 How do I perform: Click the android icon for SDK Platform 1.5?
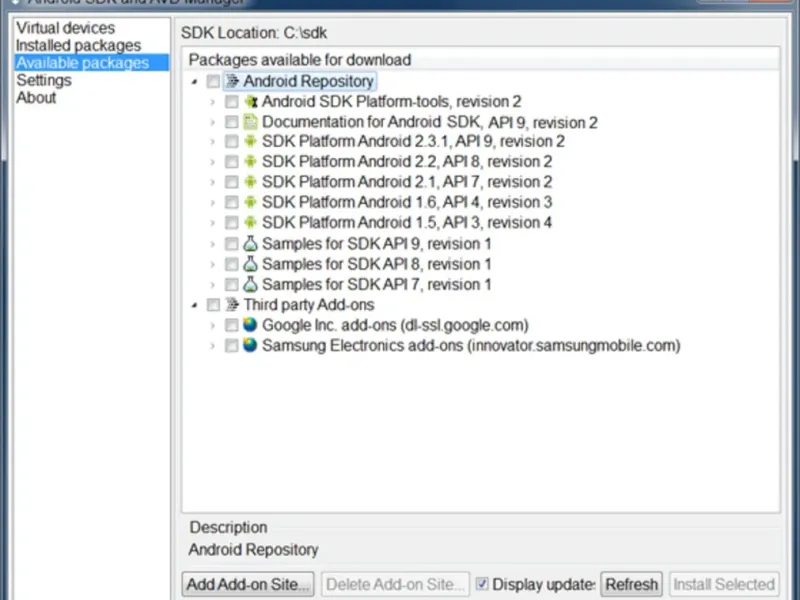coord(250,223)
